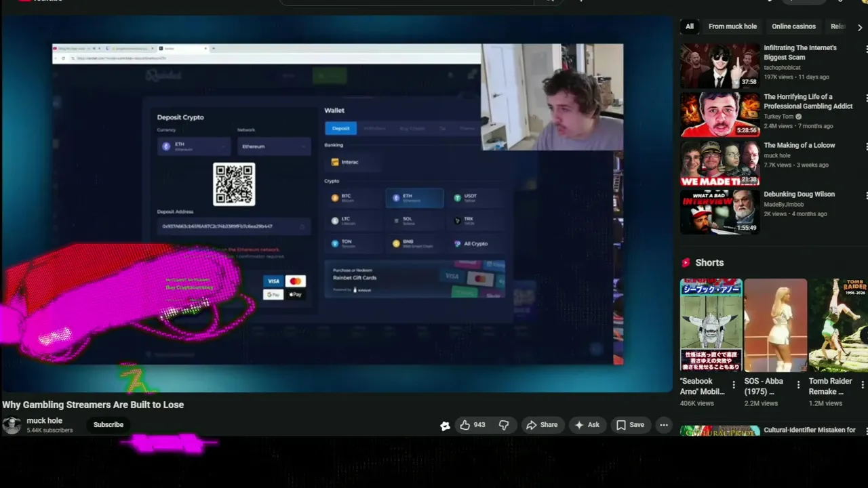868x488 pixels.
Task: Open the Cultural-Identifier Mistaken for video title
Action: tap(810, 430)
